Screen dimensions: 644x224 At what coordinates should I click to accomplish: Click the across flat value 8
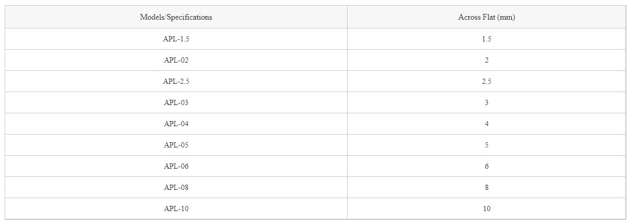coord(486,187)
